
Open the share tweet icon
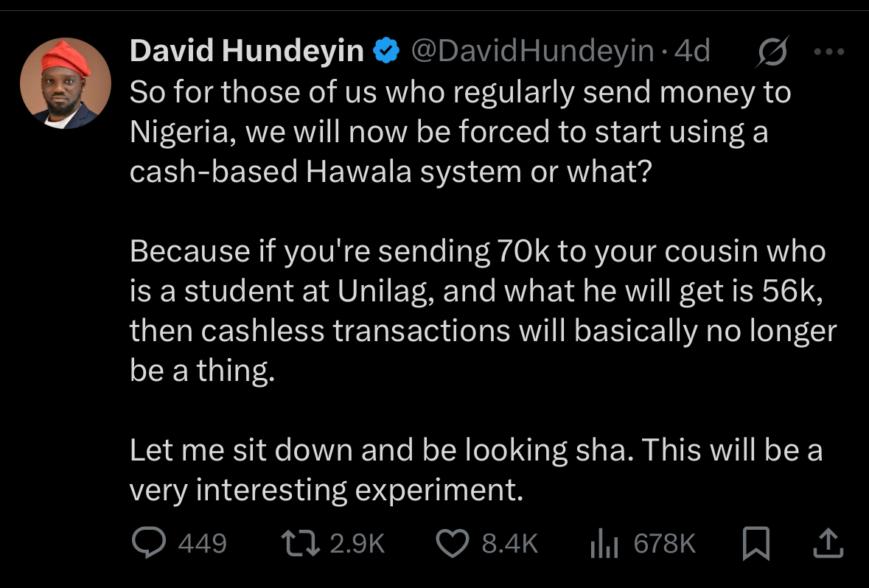828,542
